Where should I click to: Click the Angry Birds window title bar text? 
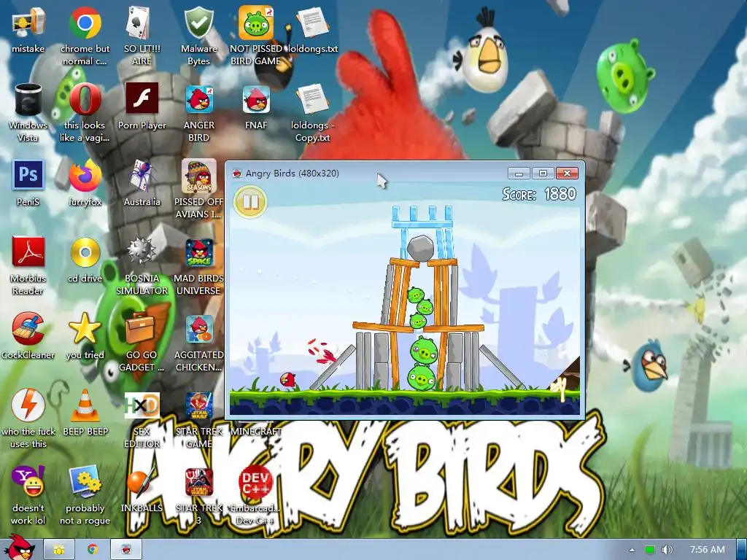[292, 174]
